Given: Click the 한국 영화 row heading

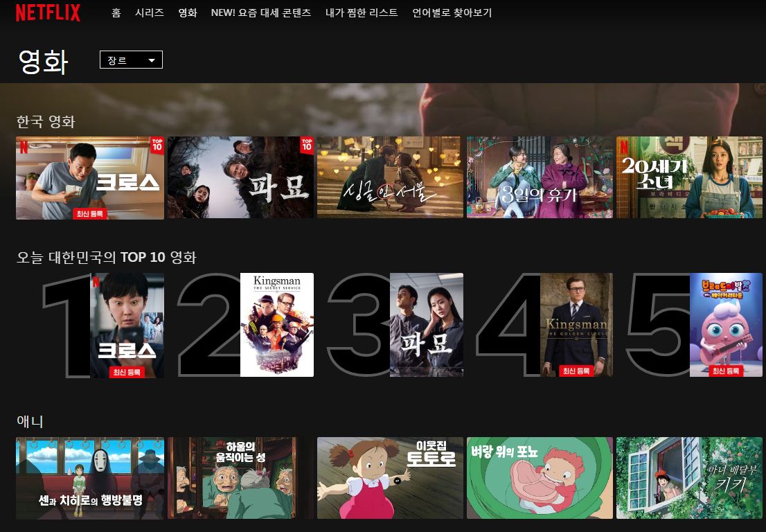Looking at the screenshot, I should 46,122.
